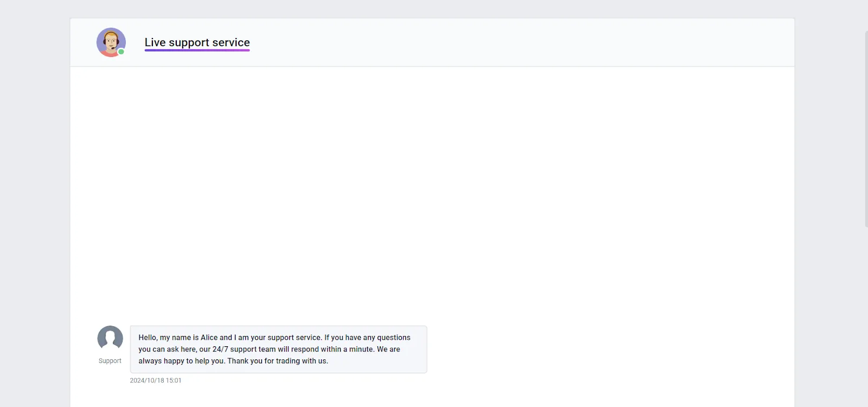Click the "Support" label under the avatar
Image resolution: width=868 pixels, height=407 pixels.
pyautogui.click(x=110, y=361)
